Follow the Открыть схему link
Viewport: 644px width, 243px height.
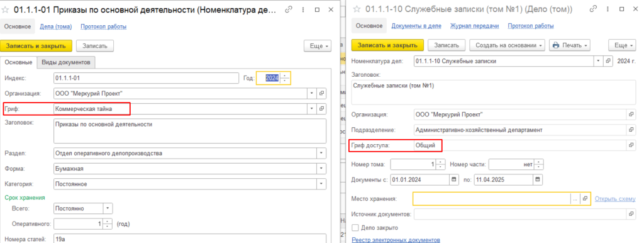(615, 198)
